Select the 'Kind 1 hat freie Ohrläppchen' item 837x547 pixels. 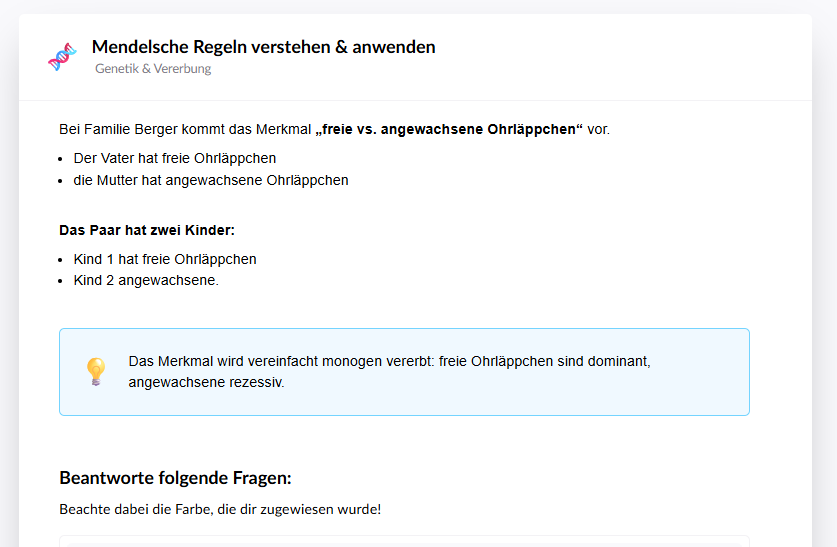165,259
